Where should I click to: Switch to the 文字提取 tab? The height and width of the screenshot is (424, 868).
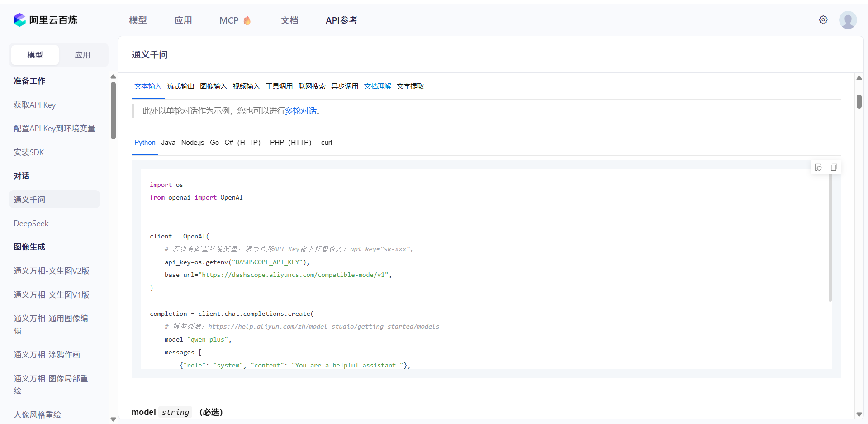coord(410,86)
